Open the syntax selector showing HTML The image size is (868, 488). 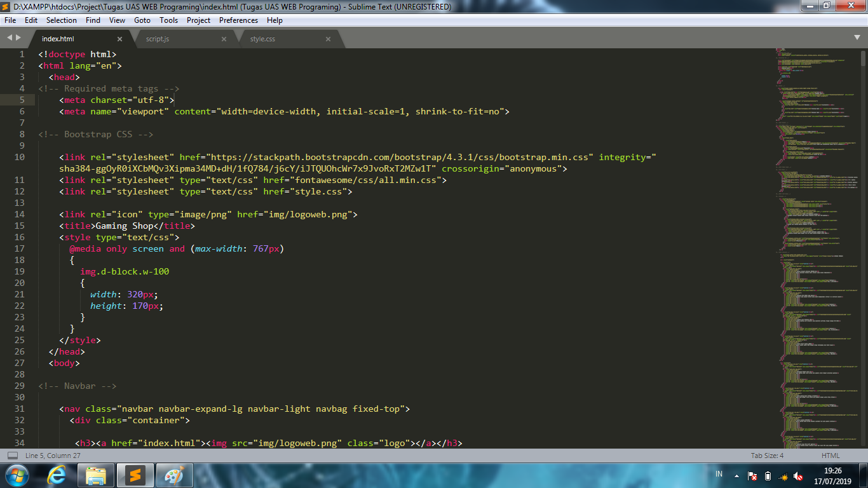pos(830,456)
